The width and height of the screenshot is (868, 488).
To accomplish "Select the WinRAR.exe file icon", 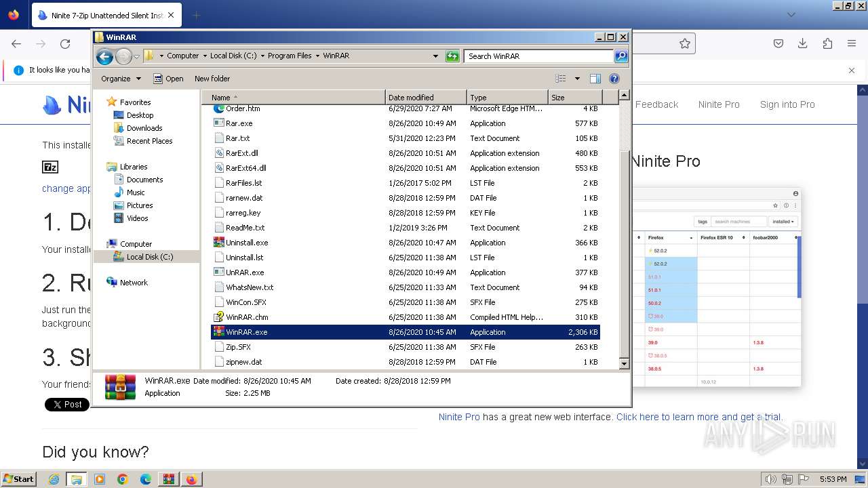I will point(218,332).
